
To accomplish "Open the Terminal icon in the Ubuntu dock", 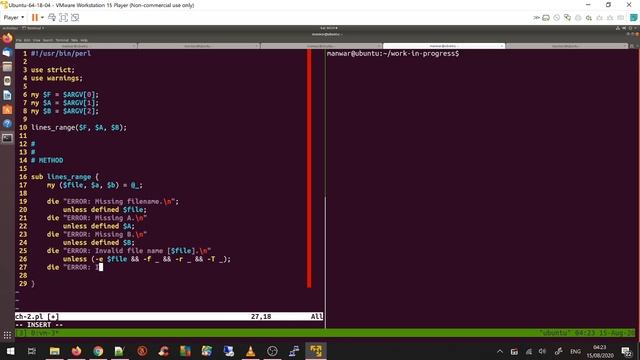I will pyautogui.click(x=7, y=138).
